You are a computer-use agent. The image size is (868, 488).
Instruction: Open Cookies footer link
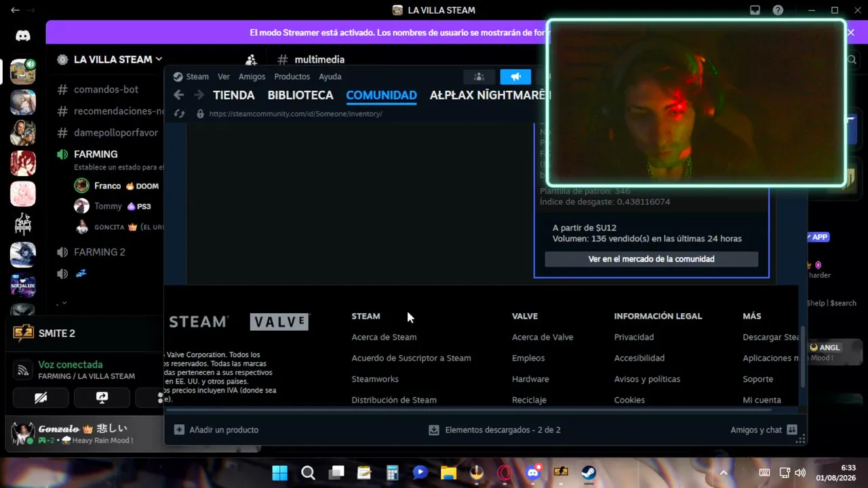click(x=629, y=400)
